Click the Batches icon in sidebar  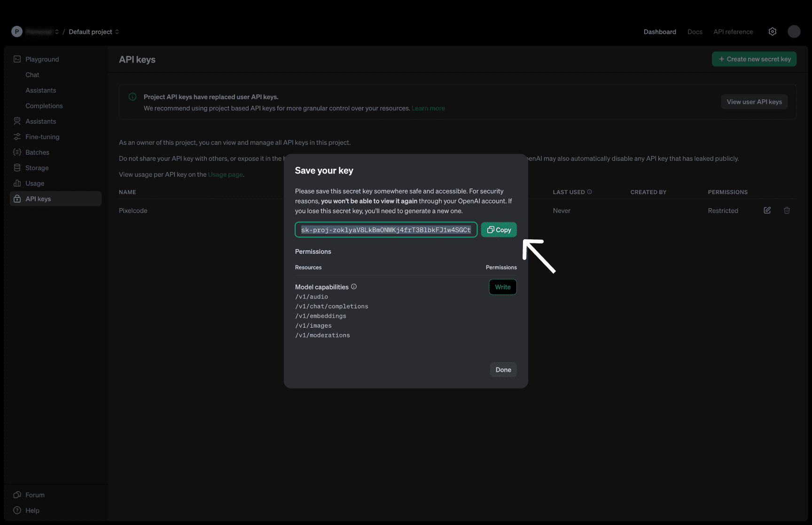tap(17, 152)
